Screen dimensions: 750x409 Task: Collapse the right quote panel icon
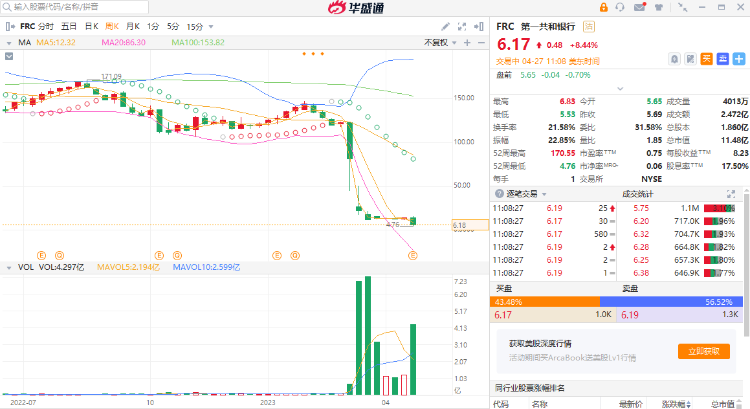pos(479,26)
